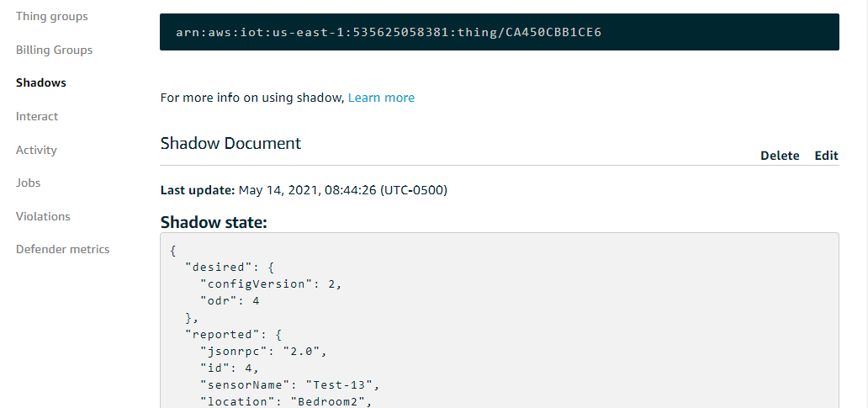Image resolution: width=868 pixels, height=408 pixels.
Task: Switch to the Activity section
Action: 36,150
